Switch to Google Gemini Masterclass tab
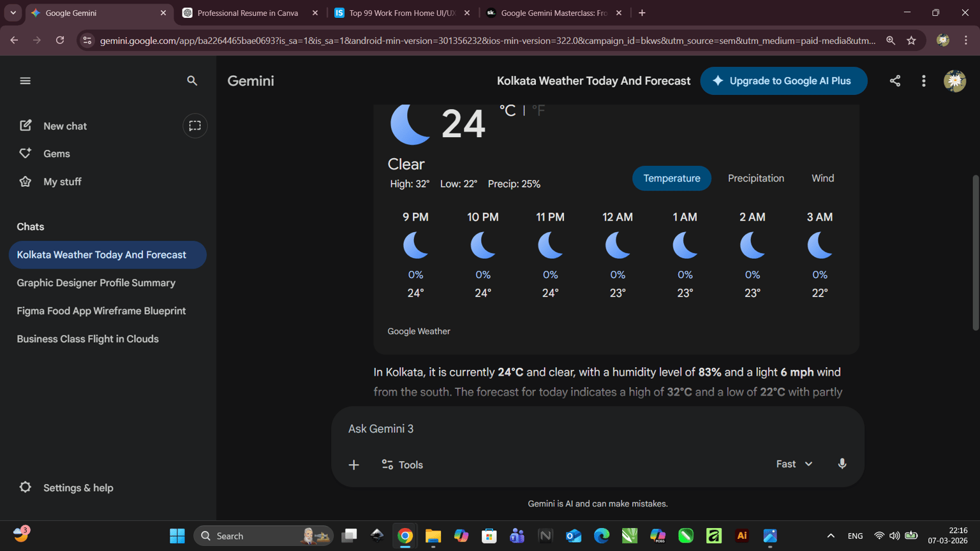 554,13
